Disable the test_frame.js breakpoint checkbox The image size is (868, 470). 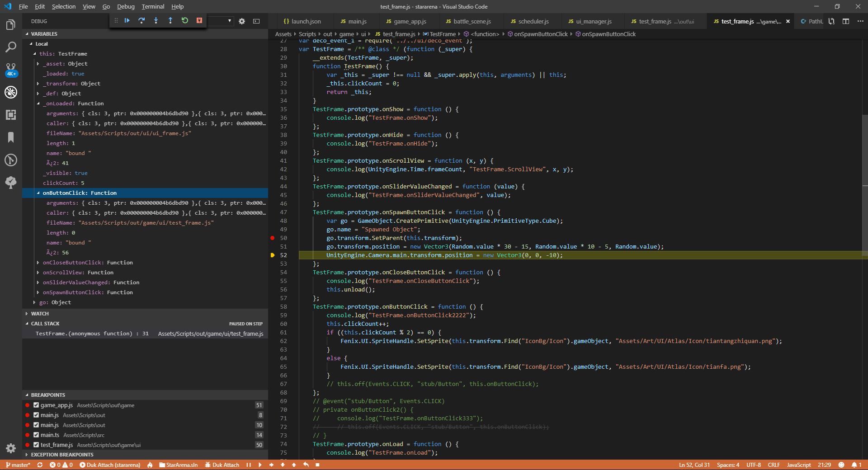click(x=36, y=445)
